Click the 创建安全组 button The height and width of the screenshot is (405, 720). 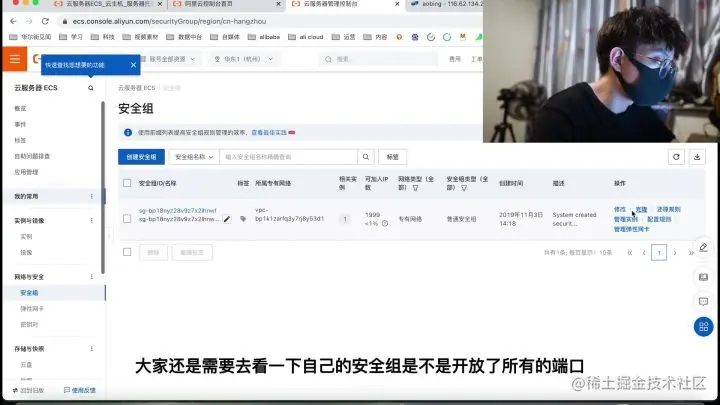coord(141,157)
